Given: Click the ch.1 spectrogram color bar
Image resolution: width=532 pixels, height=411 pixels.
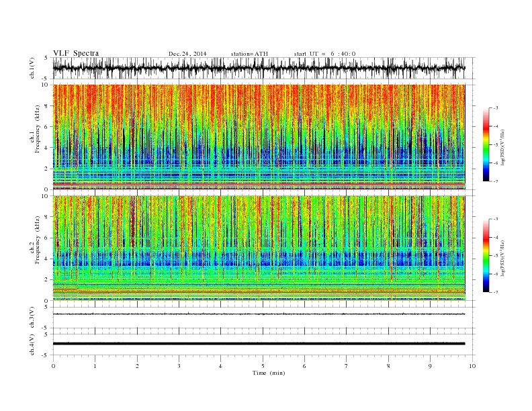Looking at the screenshot, I should click(486, 145).
